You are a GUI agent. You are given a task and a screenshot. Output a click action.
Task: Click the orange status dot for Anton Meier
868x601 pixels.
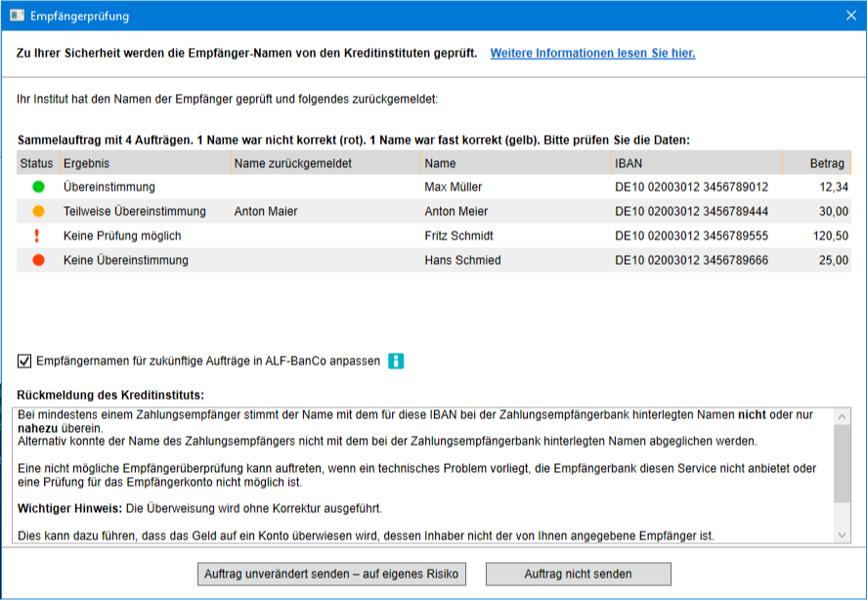[38, 211]
